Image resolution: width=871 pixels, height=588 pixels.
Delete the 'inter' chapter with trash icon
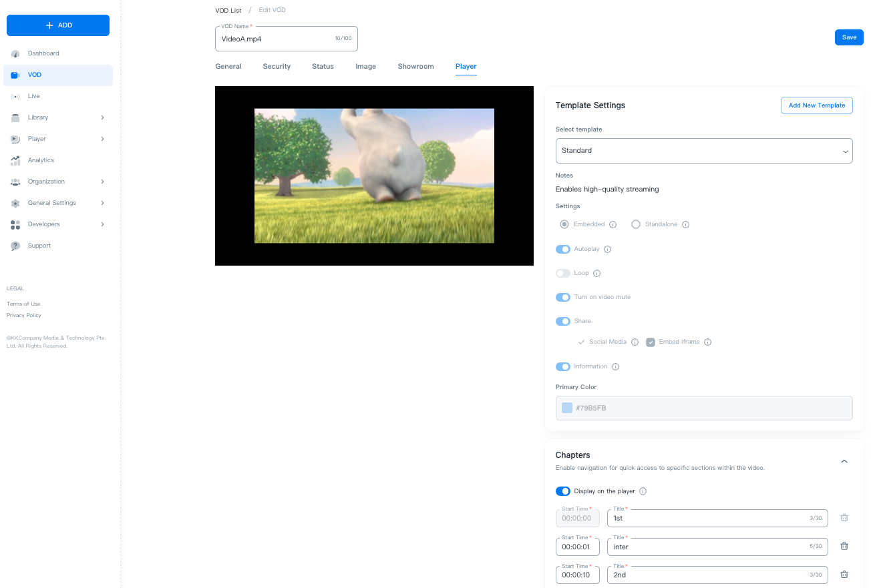pyautogui.click(x=844, y=547)
